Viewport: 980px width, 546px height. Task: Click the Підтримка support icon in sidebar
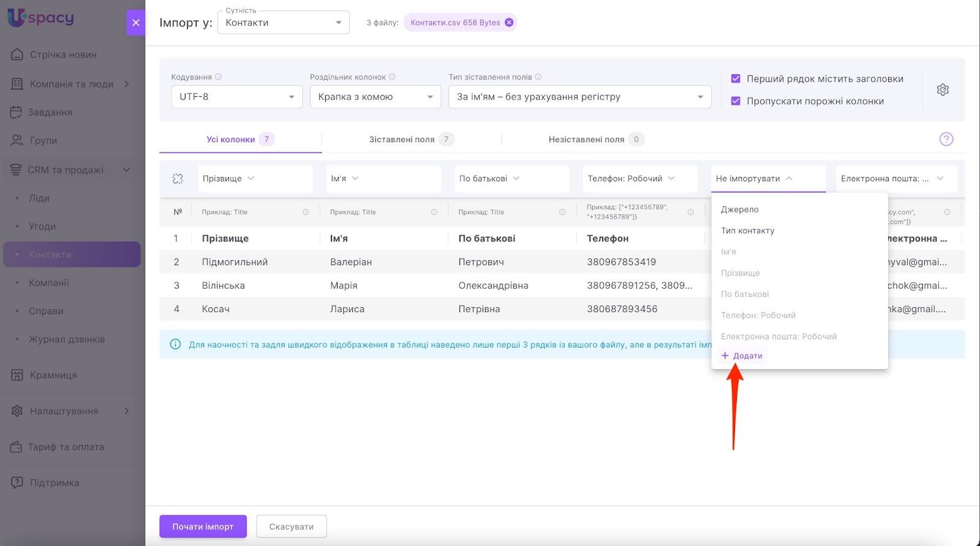tap(17, 483)
